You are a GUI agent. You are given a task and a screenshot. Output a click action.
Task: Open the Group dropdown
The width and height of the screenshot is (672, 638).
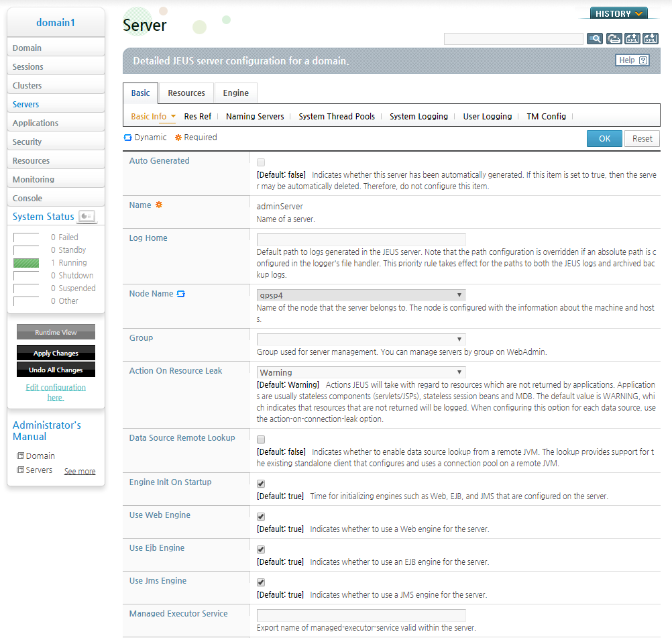tap(361, 339)
